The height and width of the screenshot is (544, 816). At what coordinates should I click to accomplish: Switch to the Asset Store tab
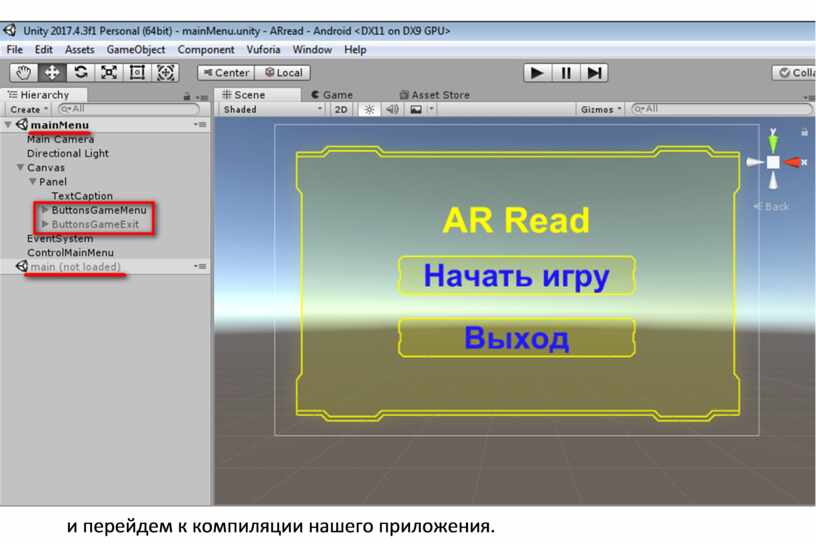point(435,95)
